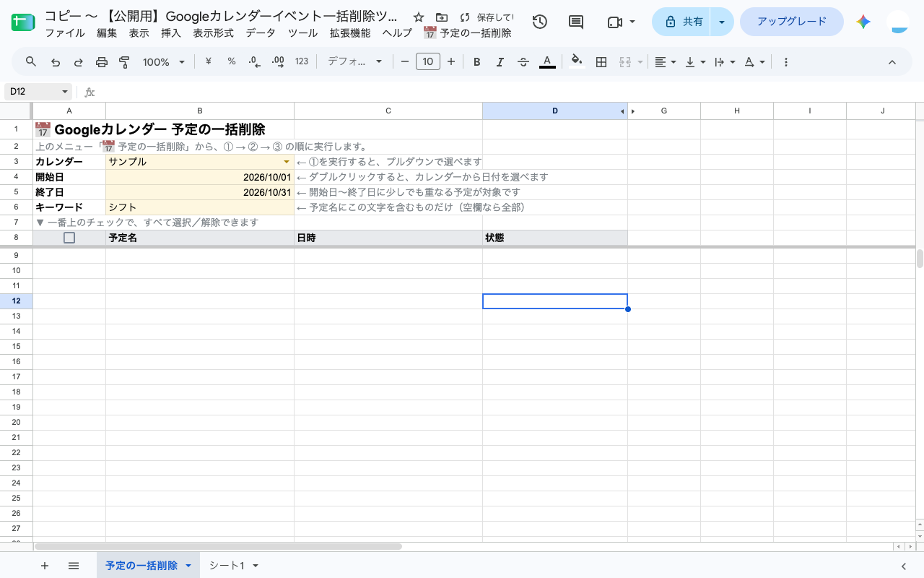Open the 拡張機能 menu
This screenshot has width=924, height=578.
(x=350, y=33)
